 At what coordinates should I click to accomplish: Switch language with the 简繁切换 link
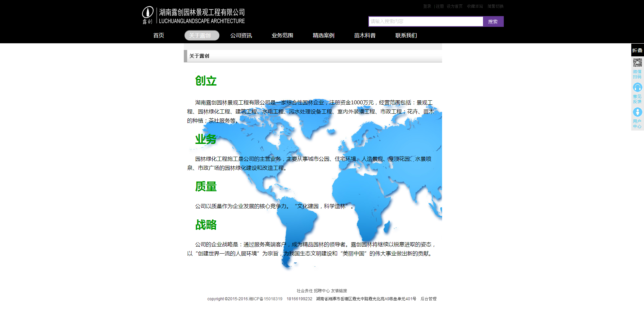coord(495,6)
